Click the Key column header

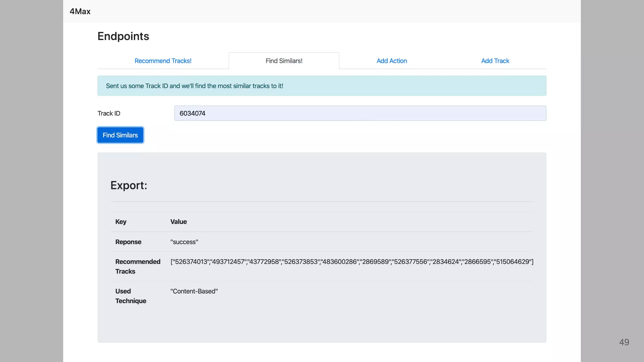click(x=121, y=222)
